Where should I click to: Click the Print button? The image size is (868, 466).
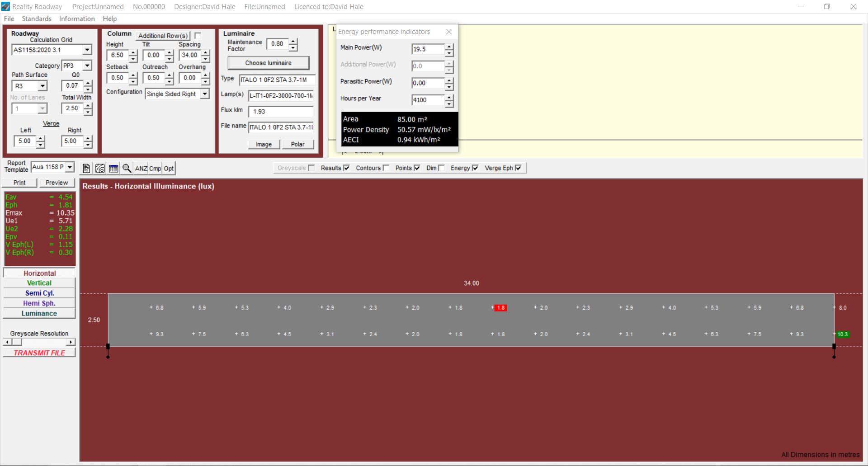point(19,183)
